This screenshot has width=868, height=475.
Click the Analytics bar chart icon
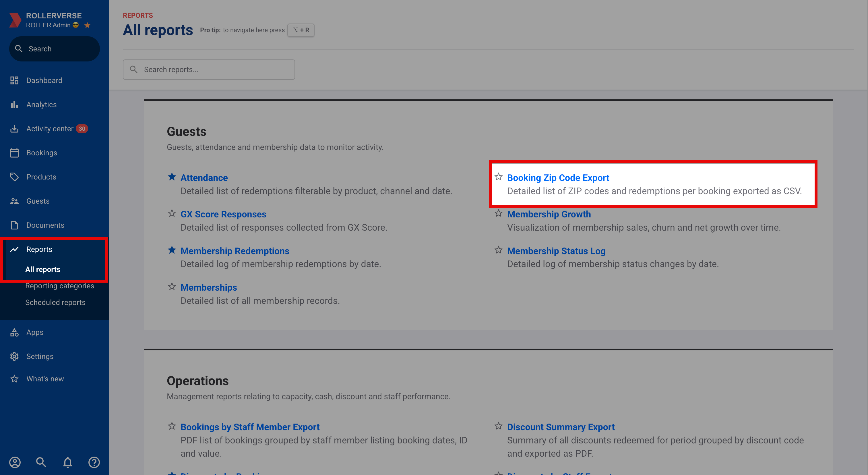pyautogui.click(x=14, y=105)
